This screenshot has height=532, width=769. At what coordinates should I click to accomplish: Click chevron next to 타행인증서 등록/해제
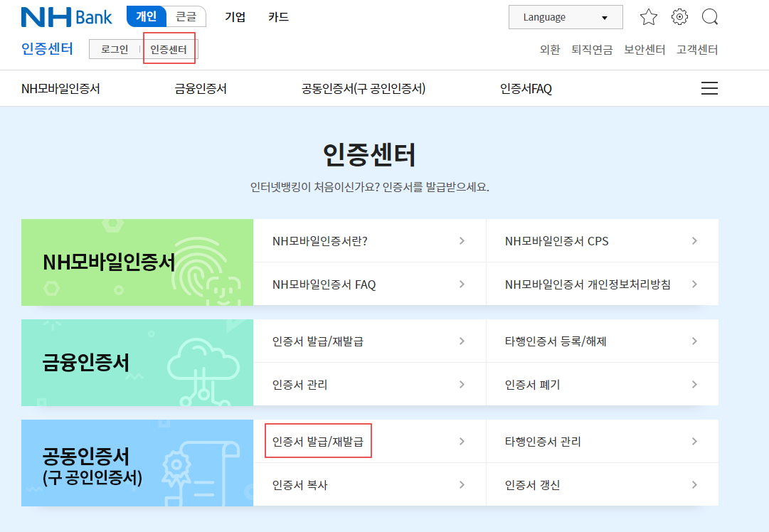click(694, 341)
